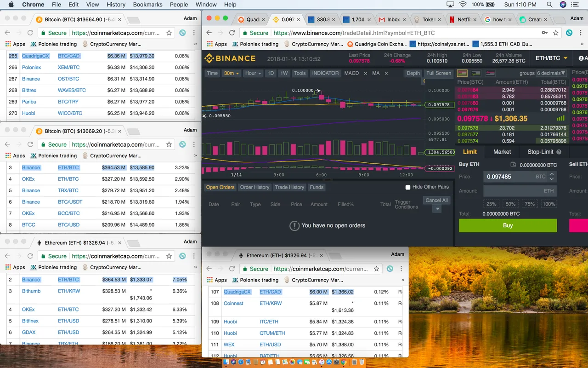
Task: Open the Bithumb exchange link
Action: pos(31,291)
